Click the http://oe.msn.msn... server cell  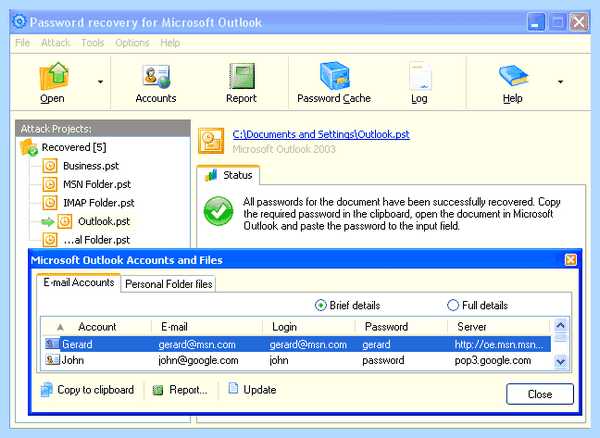tap(499, 344)
